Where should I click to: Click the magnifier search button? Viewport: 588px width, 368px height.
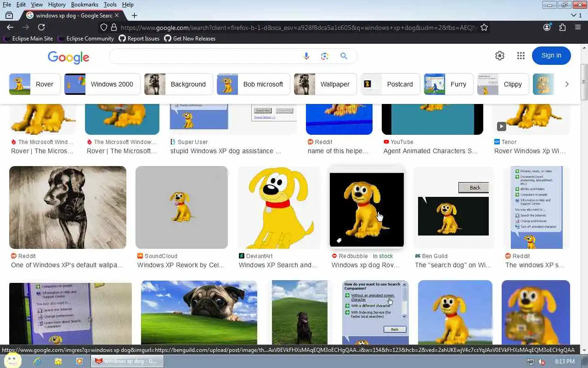click(x=344, y=56)
